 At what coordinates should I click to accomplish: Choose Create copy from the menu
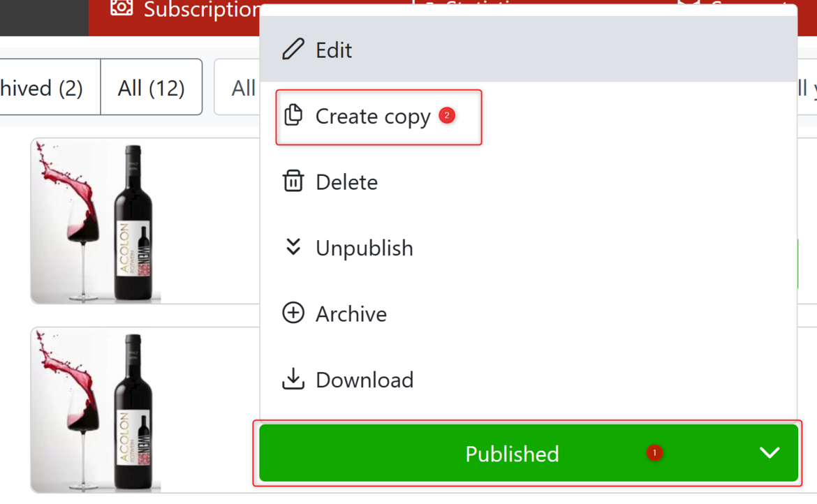pos(373,117)
